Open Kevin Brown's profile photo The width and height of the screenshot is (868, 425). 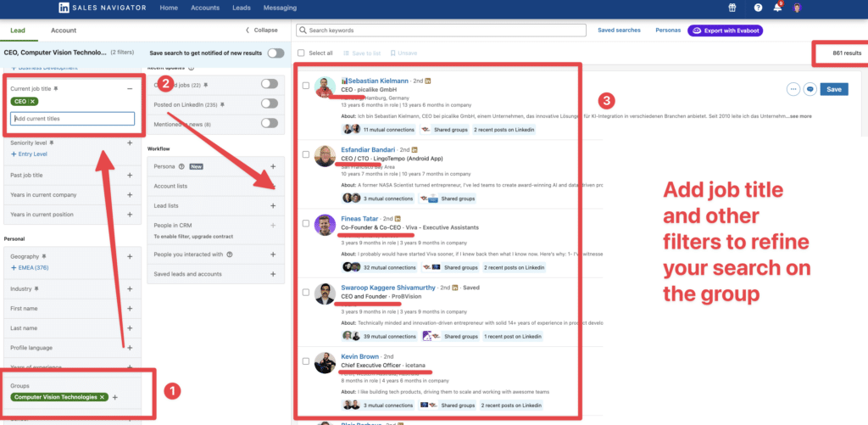(325, 362)
